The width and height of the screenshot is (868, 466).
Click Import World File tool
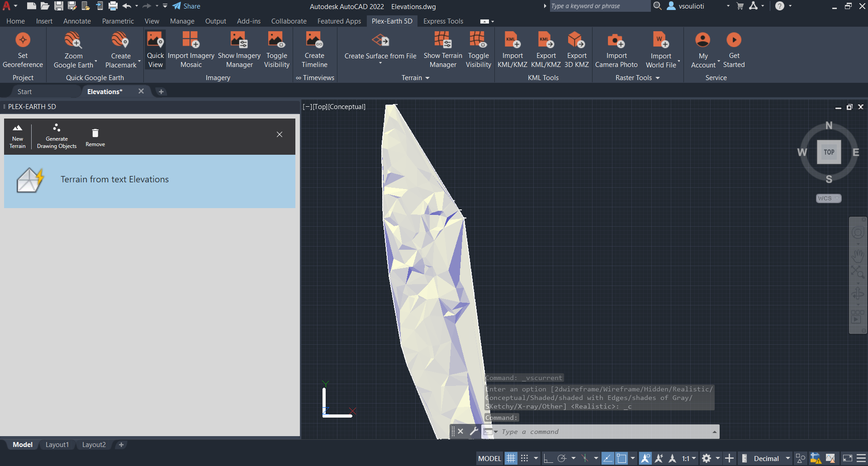(661, 50)
